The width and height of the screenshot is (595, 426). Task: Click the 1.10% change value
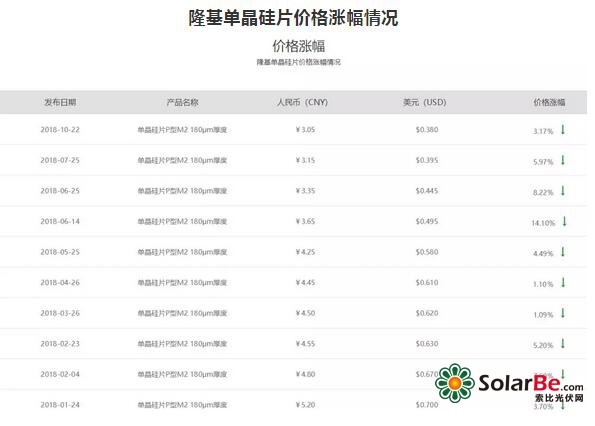pyautogui.click(x=543, y=284)
